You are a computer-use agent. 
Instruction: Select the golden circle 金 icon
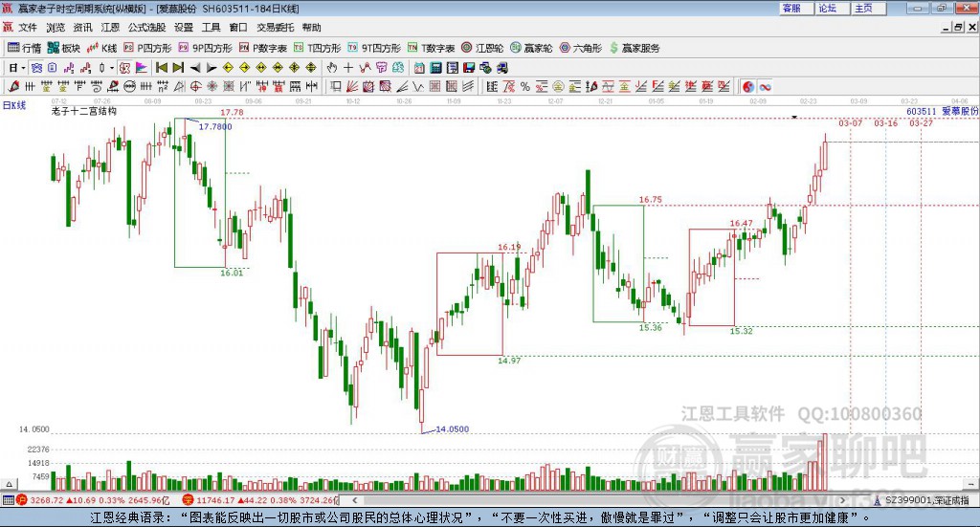click(x=558, y=87)
